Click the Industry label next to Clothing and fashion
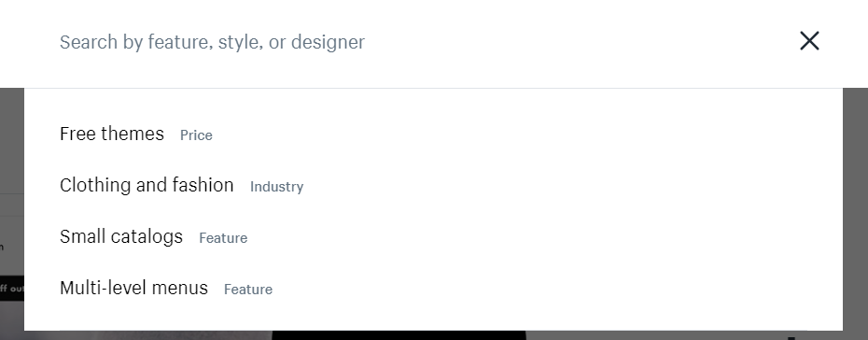This screenshot has width=868, height=340. point(277,187)
